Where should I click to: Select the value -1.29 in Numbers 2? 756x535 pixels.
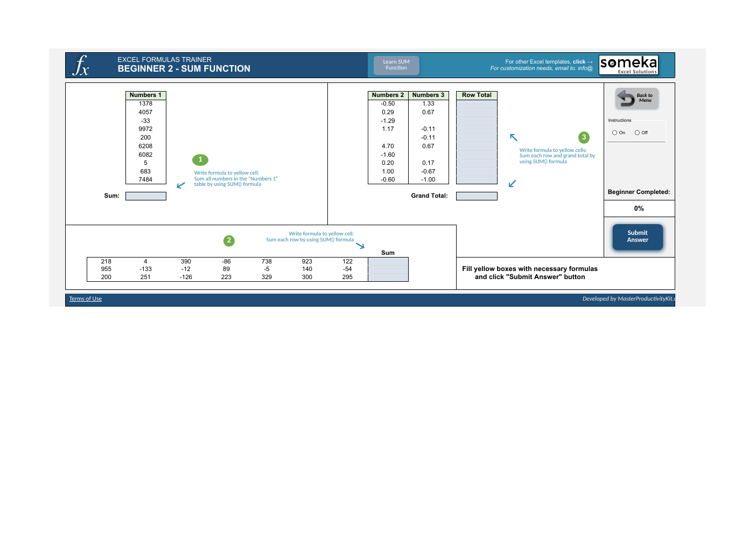point(388,121)
